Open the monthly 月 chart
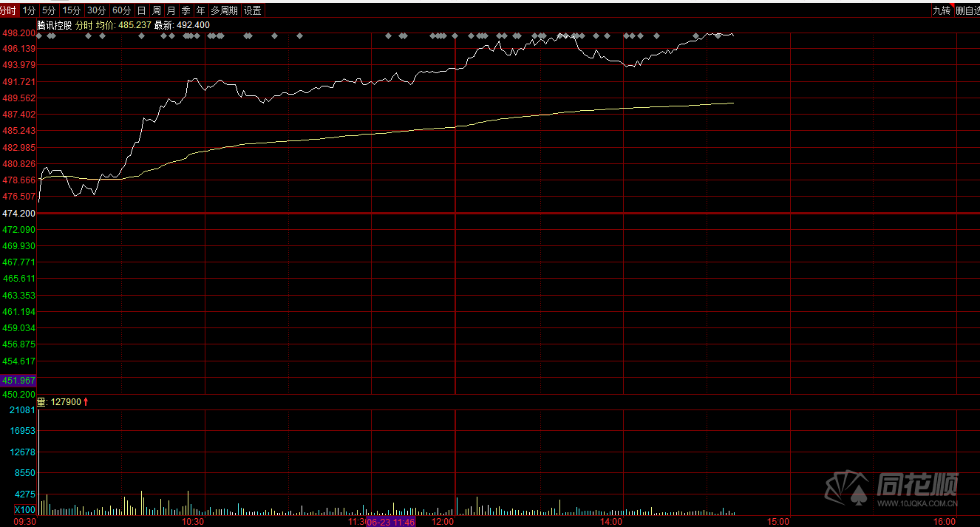The image size is (980, 527). pyautogui.click(x=171, y=10)
